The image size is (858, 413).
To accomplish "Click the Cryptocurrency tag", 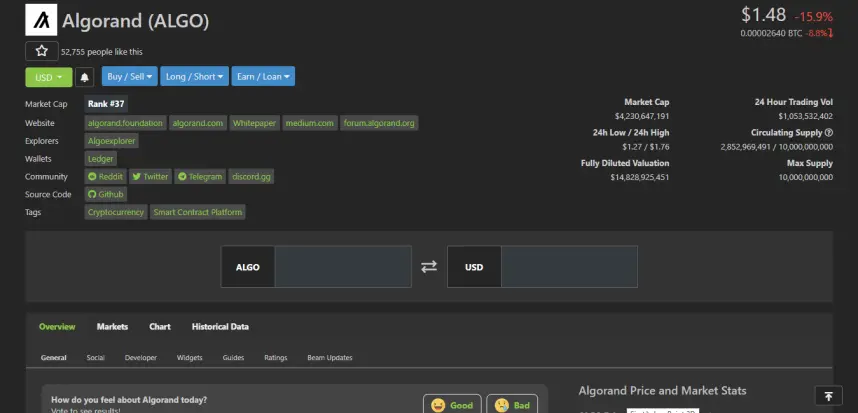I will pos(116,212).
